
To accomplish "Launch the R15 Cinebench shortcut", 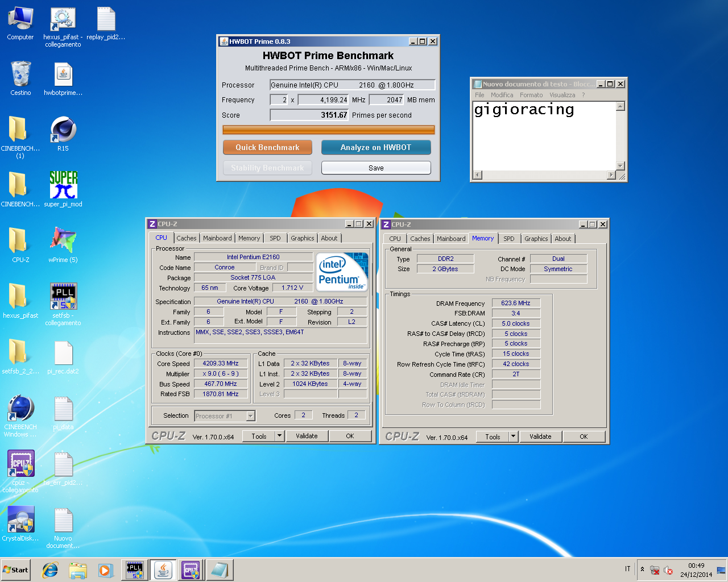I will [63, 134].
